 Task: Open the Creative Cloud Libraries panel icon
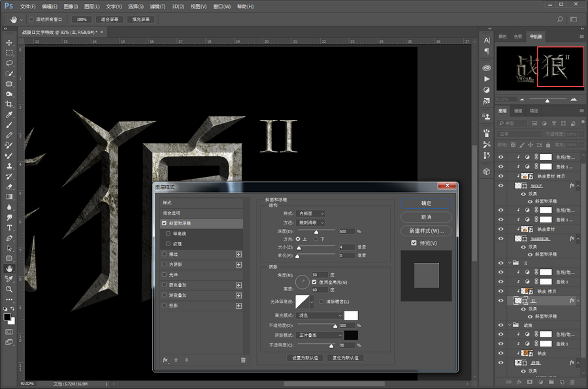(x=487, y=67)
